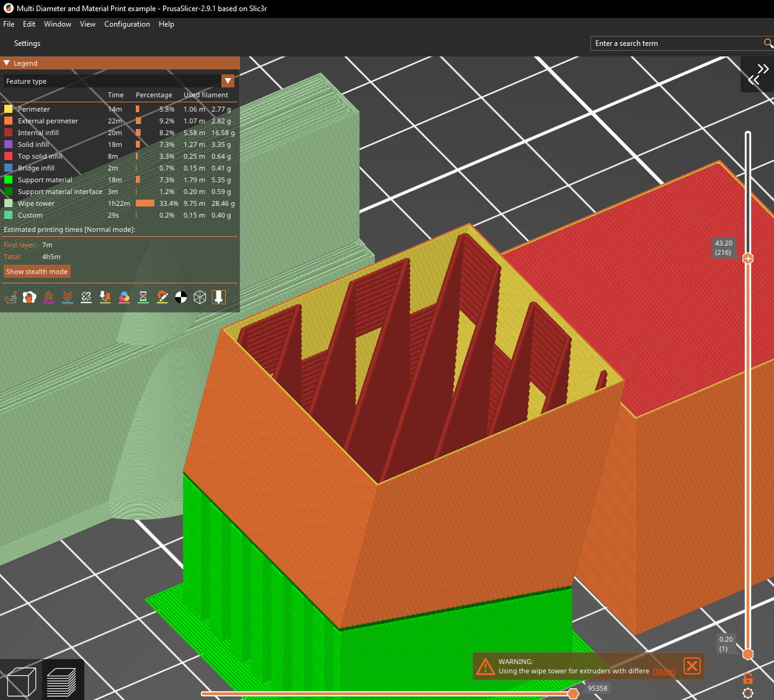774x700 pixels.
Task: Toggle seams broken-link icon
Action: (86, 298)
